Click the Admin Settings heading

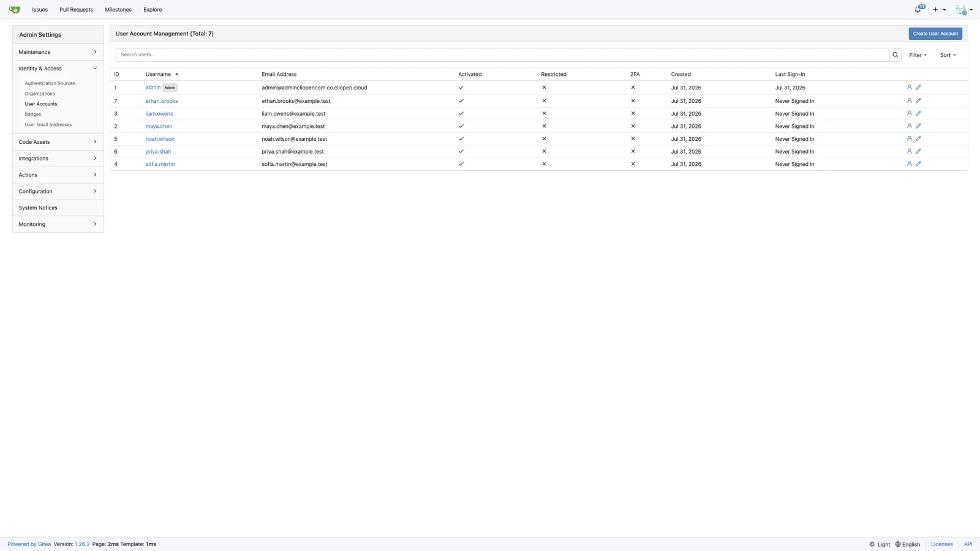click(x=40, y=35)
